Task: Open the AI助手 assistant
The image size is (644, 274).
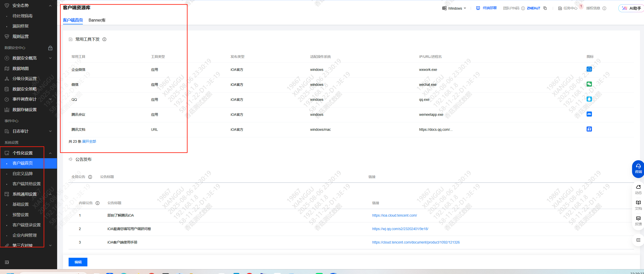Action: (x=632, y=8)
